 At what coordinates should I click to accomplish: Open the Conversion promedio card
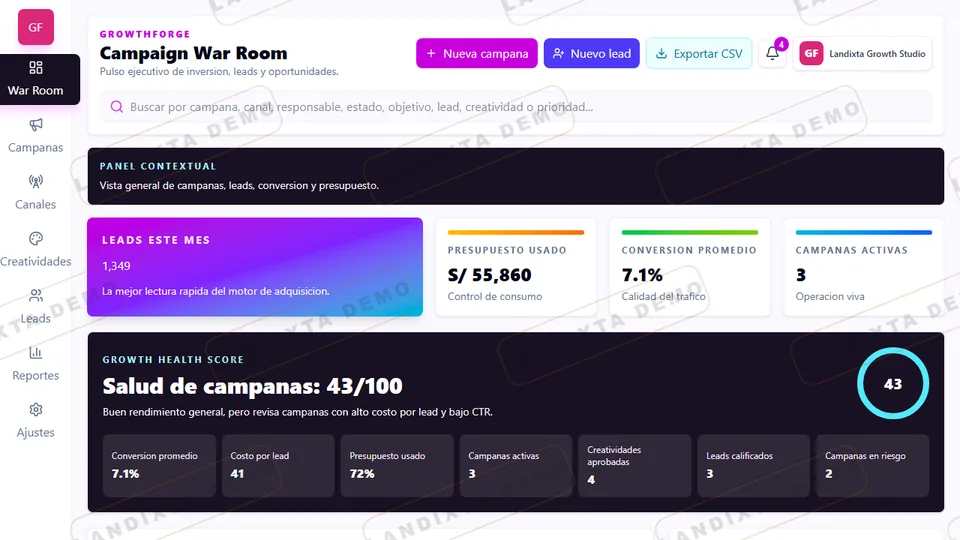(x=689, y=267)
